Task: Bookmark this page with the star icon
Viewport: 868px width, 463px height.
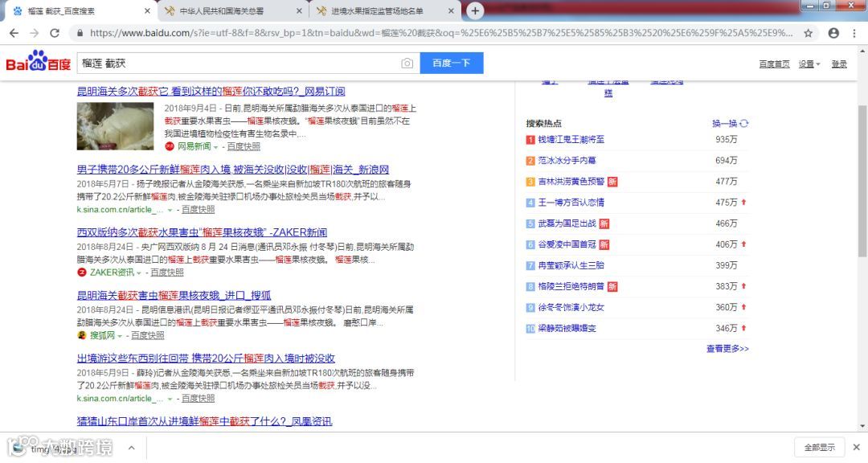Action: click(809, 33)
